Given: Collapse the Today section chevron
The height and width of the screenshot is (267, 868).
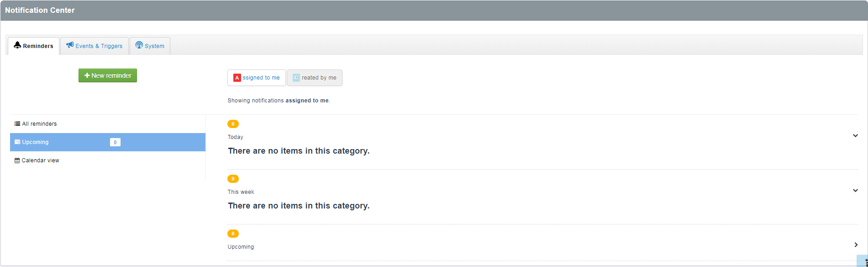Looking at the screenshot, I should coord(855,136).
